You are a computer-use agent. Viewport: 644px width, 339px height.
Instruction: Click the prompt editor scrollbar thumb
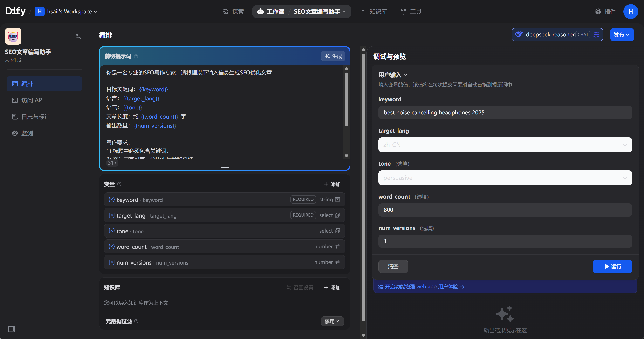coord(347,99)
